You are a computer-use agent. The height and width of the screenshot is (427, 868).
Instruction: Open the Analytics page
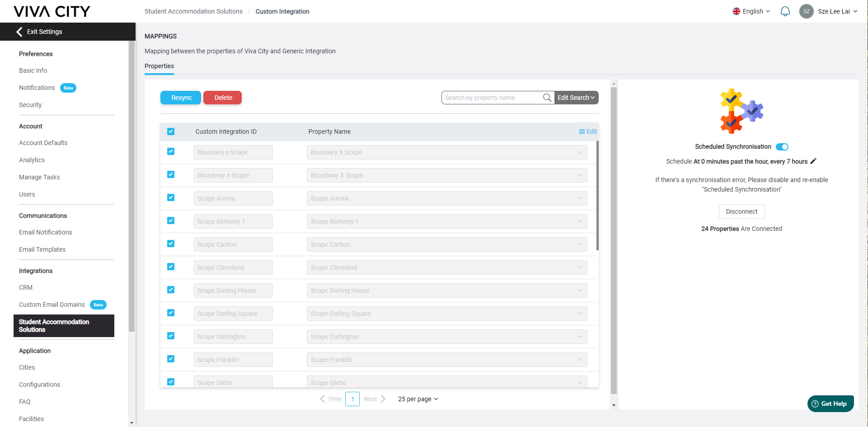pos(32,160)
